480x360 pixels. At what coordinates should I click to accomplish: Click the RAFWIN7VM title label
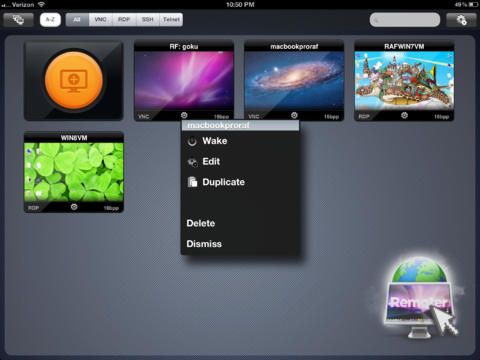(x=404, y=46)
